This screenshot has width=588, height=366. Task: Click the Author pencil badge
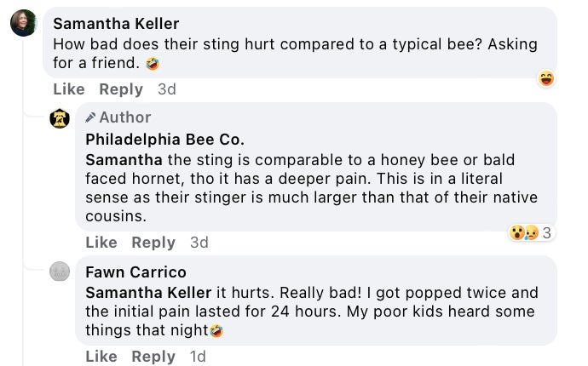click(125, 117)
